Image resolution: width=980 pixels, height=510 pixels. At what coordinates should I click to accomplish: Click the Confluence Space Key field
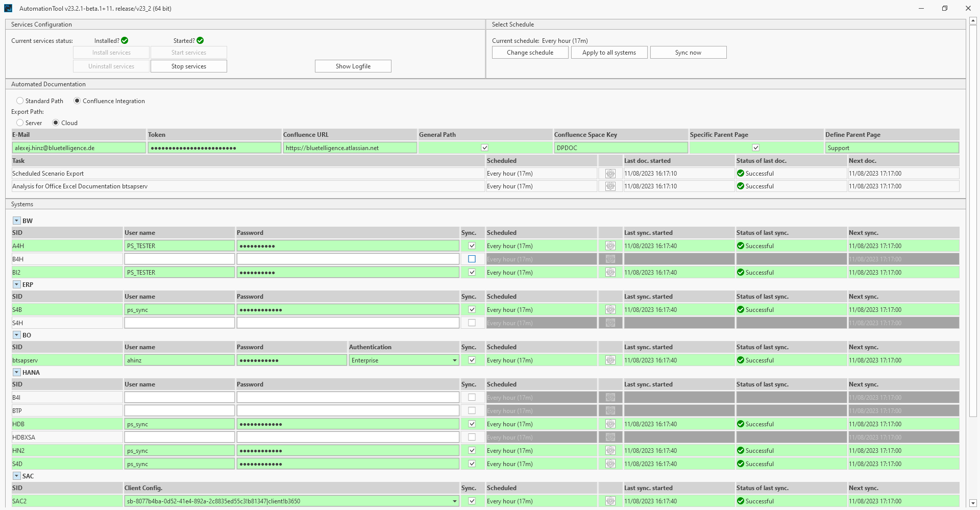tap(620, 148)
